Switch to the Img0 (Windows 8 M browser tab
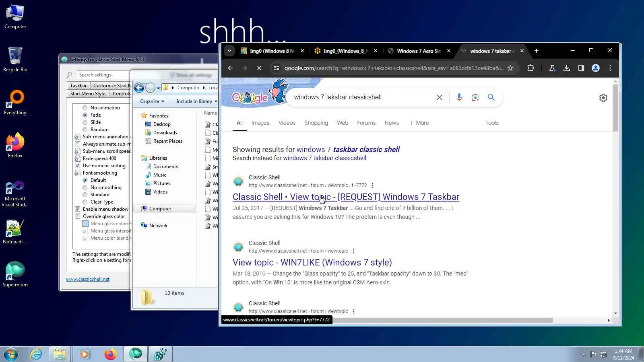Viewport: 644px width, 362px height. click(x=272, y=51)
